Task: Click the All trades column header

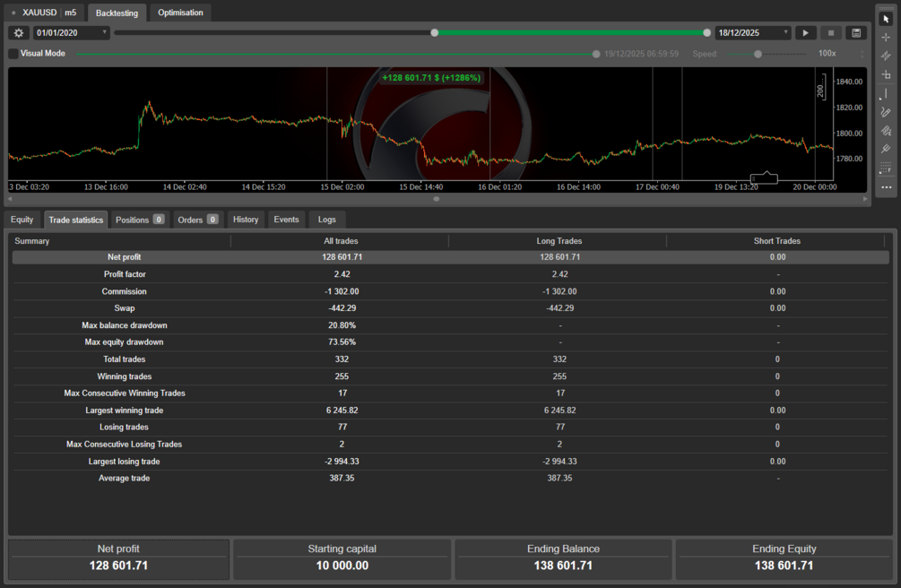Action: point(341,241)
